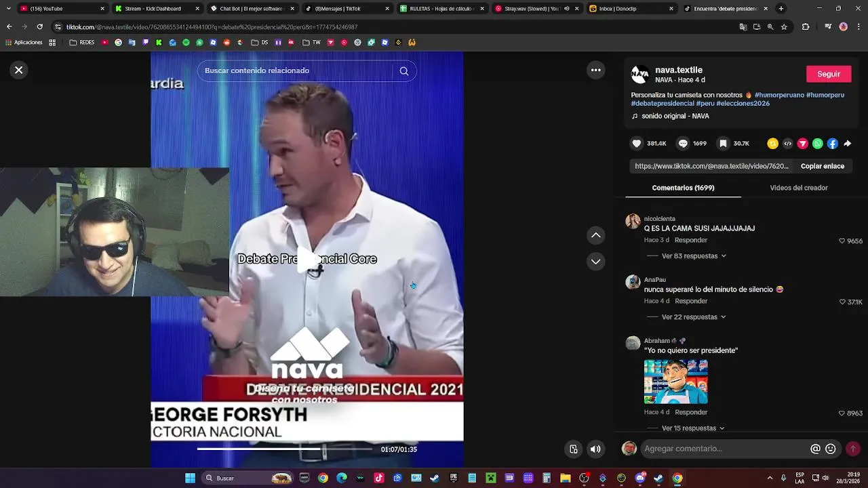
Task: Open comments via speech bubble icon
Action: tap(683, 144)
